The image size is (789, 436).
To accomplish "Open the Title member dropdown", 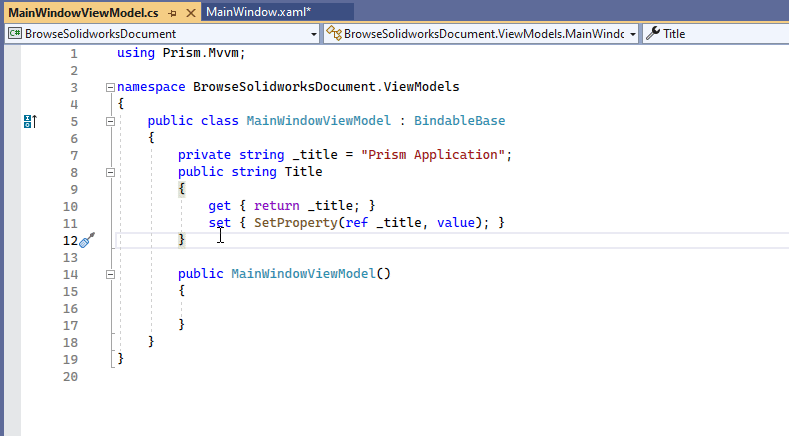I will (x=716, y=34).
